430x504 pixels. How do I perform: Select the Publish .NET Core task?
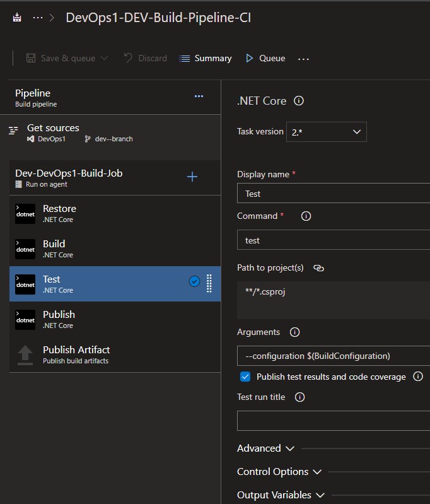pyautogui.click(x=115, y=320)
